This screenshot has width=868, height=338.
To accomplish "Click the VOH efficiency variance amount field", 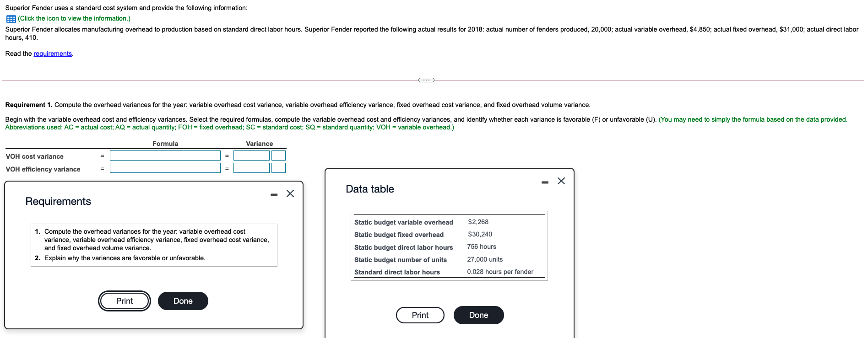I will point(251,168).
